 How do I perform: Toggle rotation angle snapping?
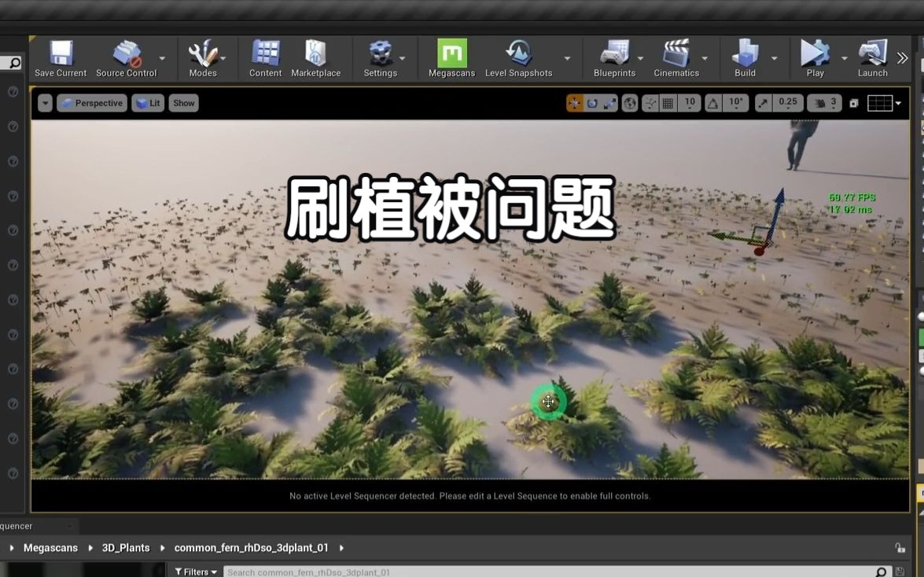point(712,103)
